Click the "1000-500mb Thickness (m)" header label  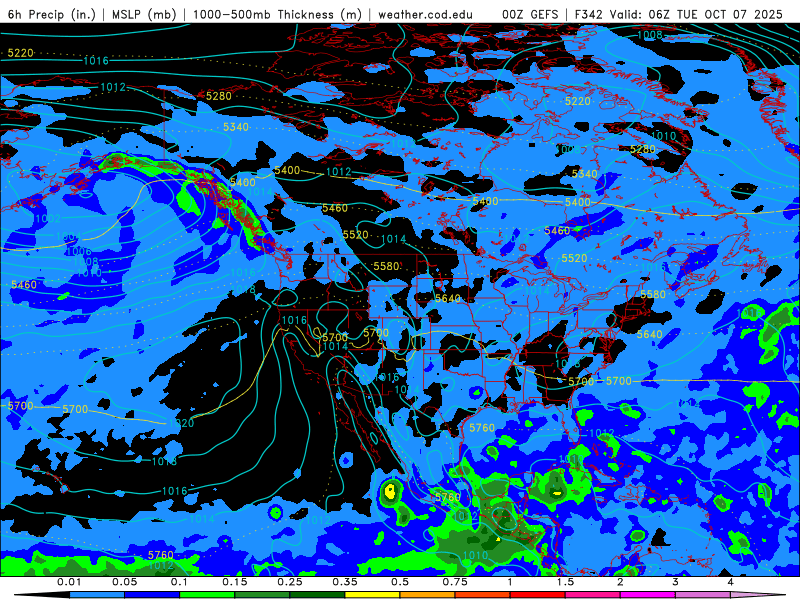point(278,14)
